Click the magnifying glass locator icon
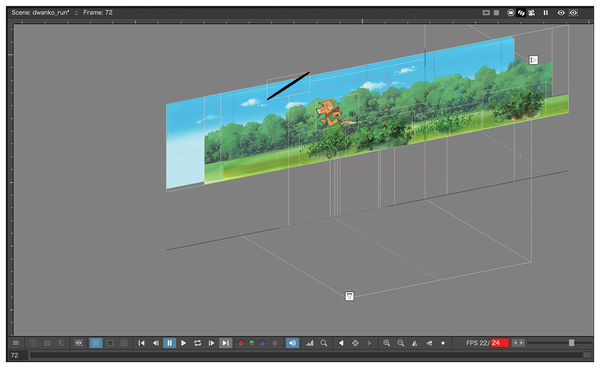The image size is (600, 368). point(324,343)
